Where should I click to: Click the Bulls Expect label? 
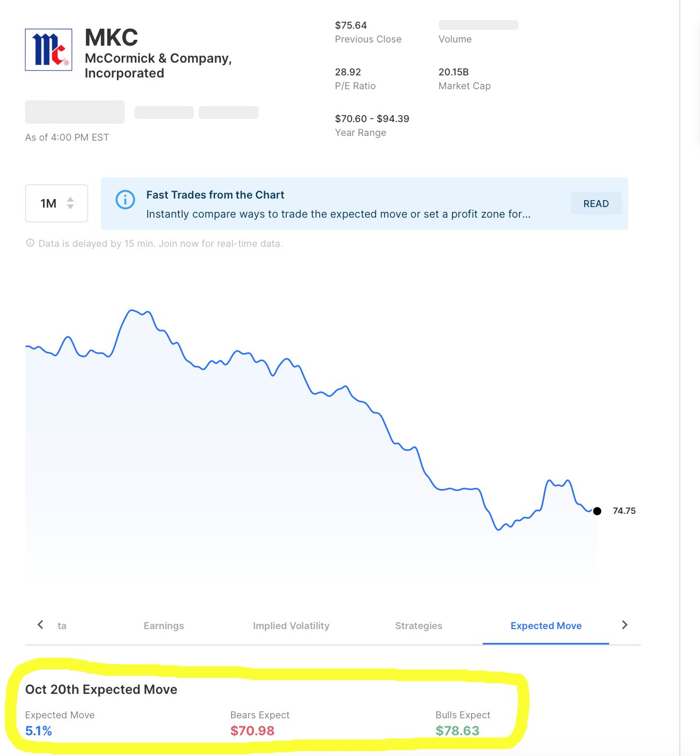[463, 715]
